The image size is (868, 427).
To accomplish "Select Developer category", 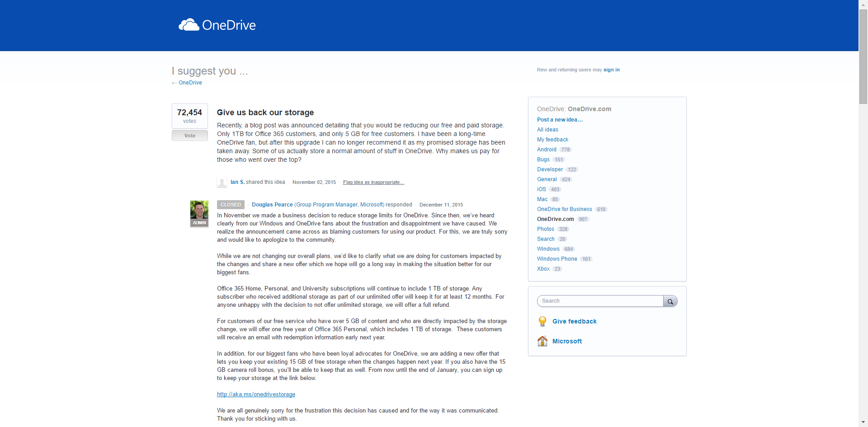I will click(550, 169).
